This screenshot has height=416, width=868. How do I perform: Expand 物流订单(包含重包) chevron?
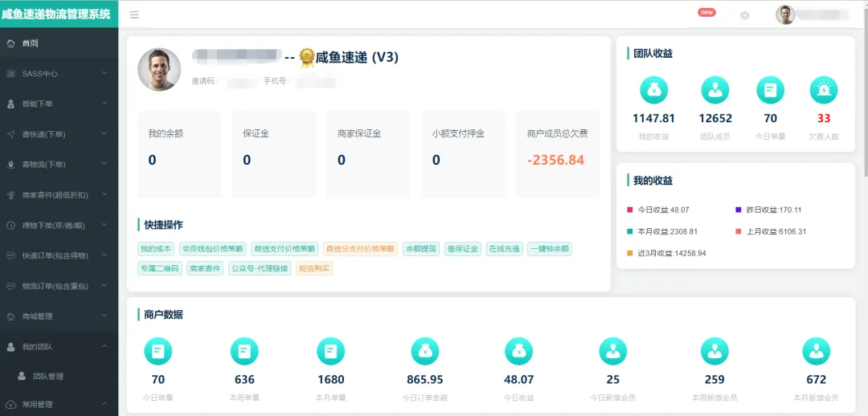(x=104, y=285)
